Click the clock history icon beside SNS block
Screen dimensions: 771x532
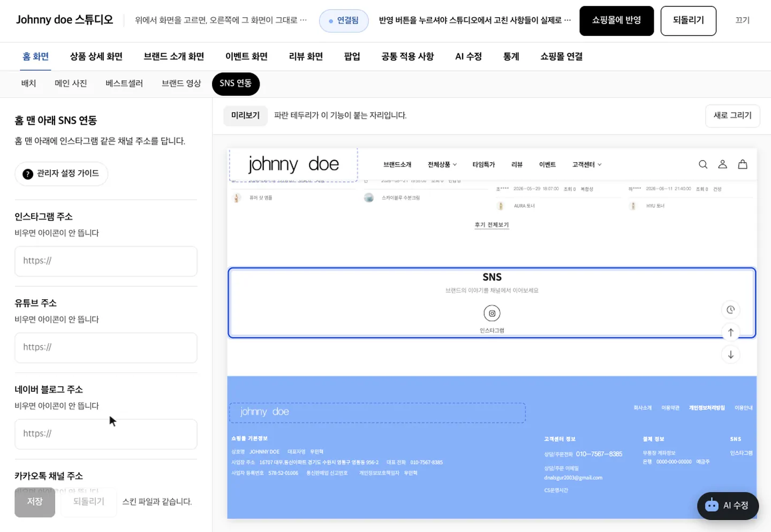click(730, 310)
